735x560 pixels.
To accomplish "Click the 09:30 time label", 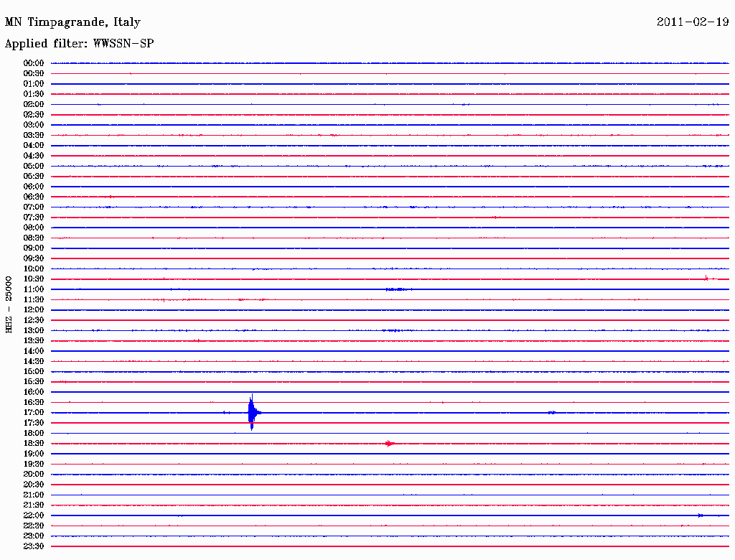I will [x=34, y=258].
